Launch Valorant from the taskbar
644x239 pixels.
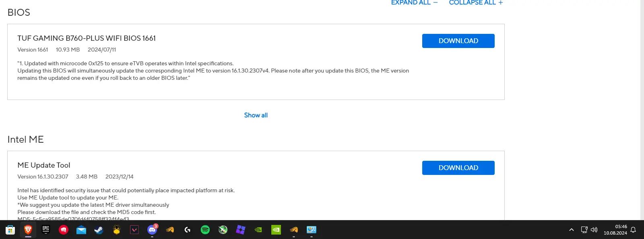tap(134, 230)
